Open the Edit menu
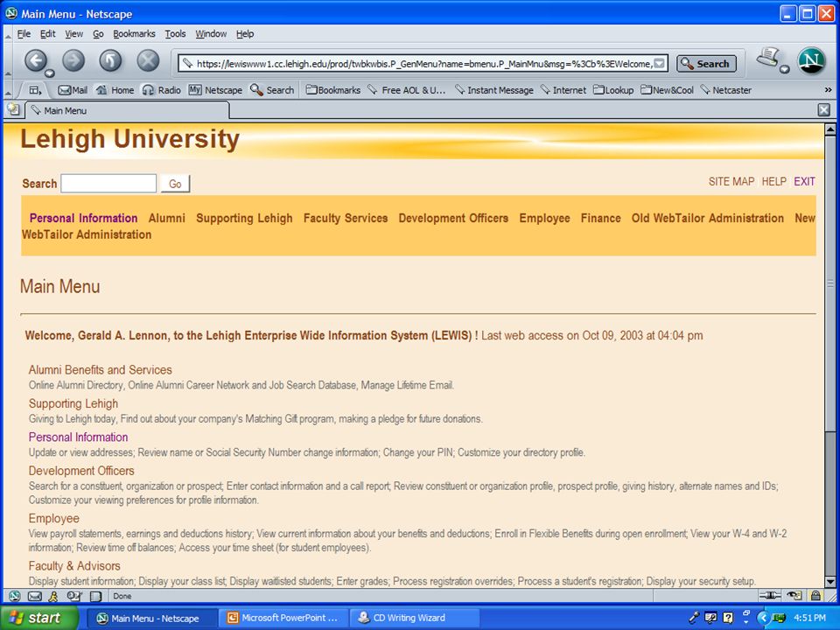Viewport: 840px width, 630px height. 47,34
